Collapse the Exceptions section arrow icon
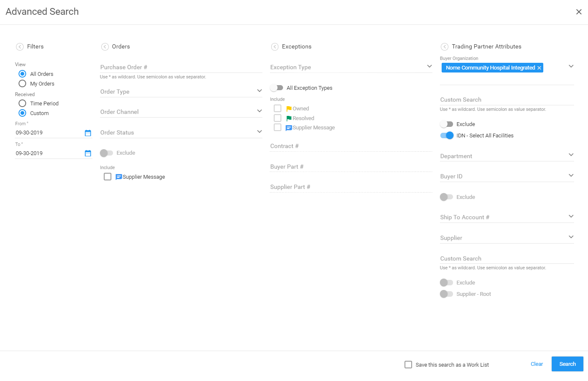This screenshot has height=381, width=588. pyautogui.click(x=275, y=47)
